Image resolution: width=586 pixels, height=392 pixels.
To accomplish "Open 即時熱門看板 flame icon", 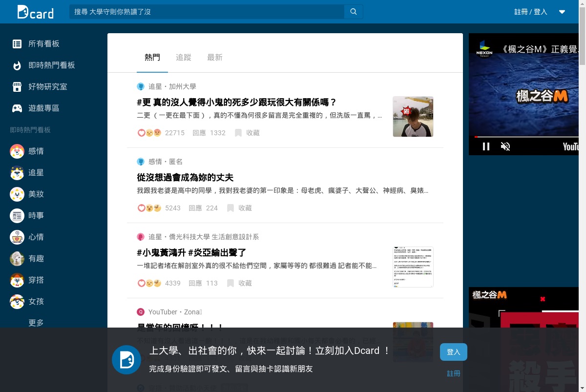I will [x=17, y=65].
